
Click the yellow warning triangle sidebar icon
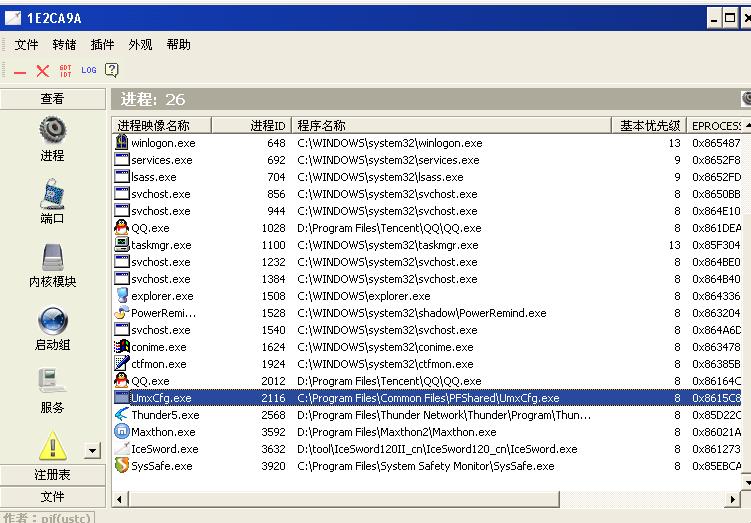[52, 445]
